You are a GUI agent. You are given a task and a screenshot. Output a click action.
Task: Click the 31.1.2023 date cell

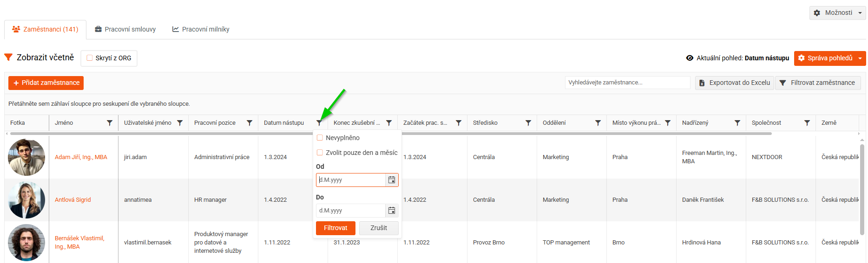(347, 243)
